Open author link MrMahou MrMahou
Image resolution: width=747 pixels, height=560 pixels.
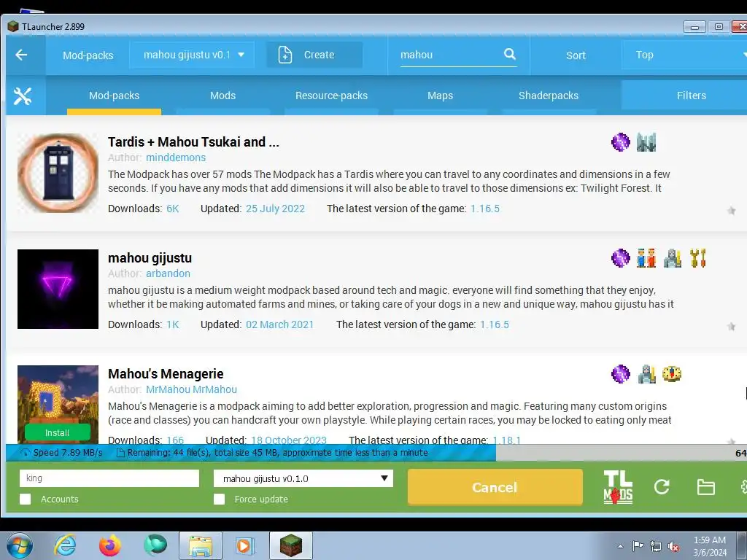[x=191, y=389]
